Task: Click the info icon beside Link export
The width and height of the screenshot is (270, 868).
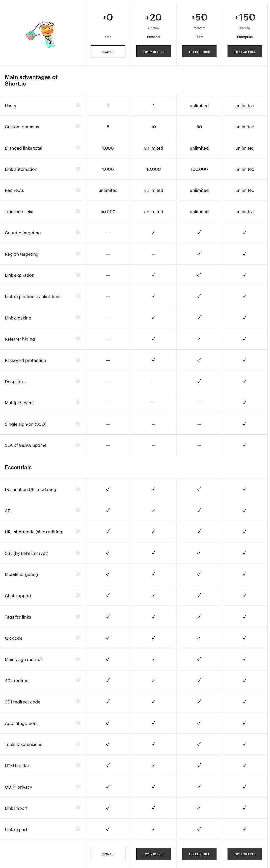Action: (78, 829)
